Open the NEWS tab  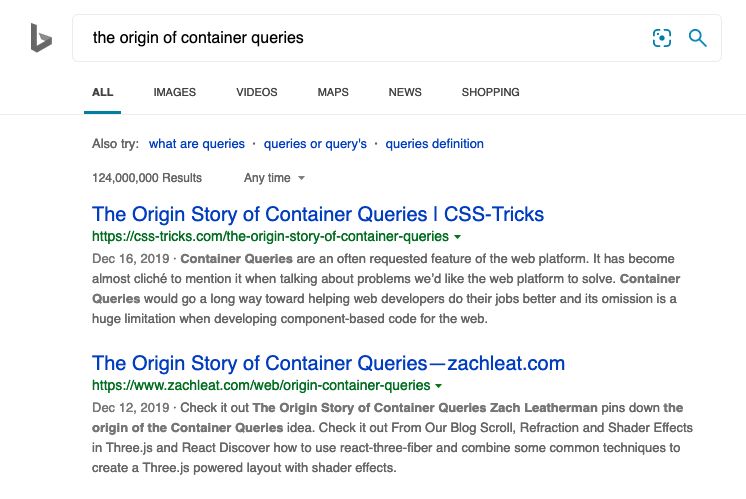405,92
